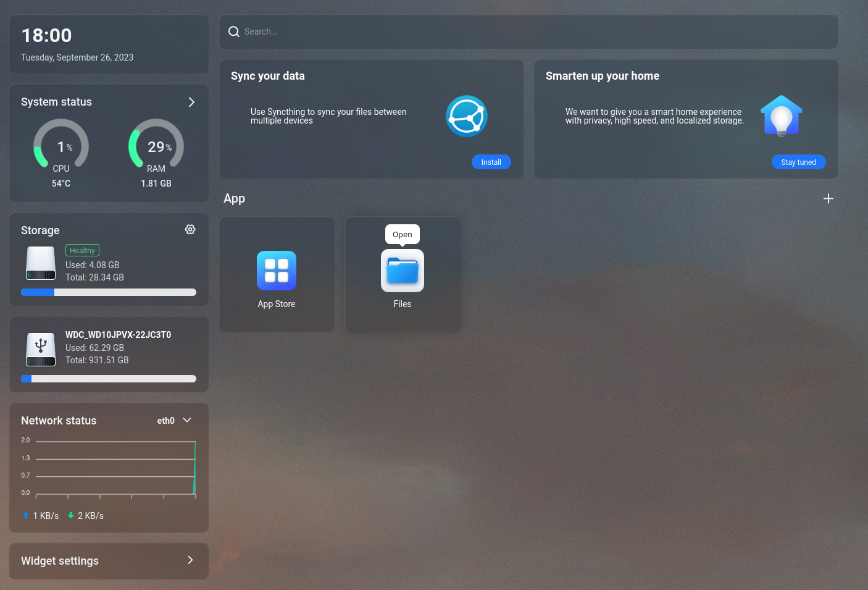Click the Stay tuned button
This screenshot has height=590, width=868.
(799, 162)
